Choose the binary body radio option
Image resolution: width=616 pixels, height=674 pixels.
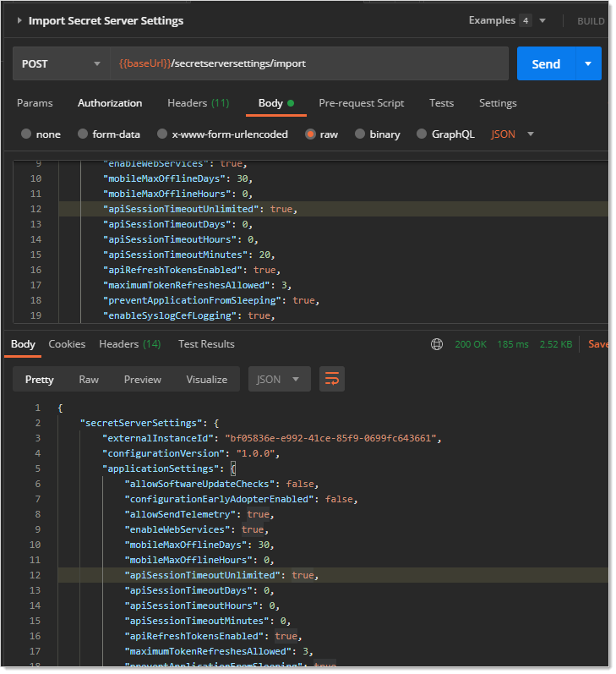tap(361, 134)
